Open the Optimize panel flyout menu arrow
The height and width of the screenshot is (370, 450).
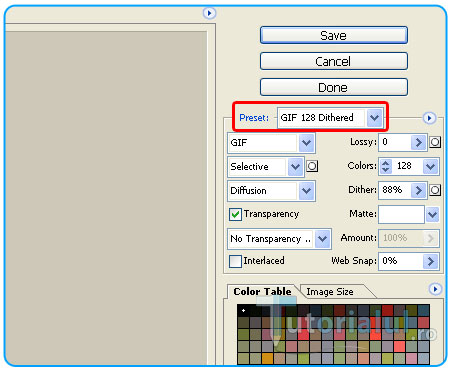(429, 118)
